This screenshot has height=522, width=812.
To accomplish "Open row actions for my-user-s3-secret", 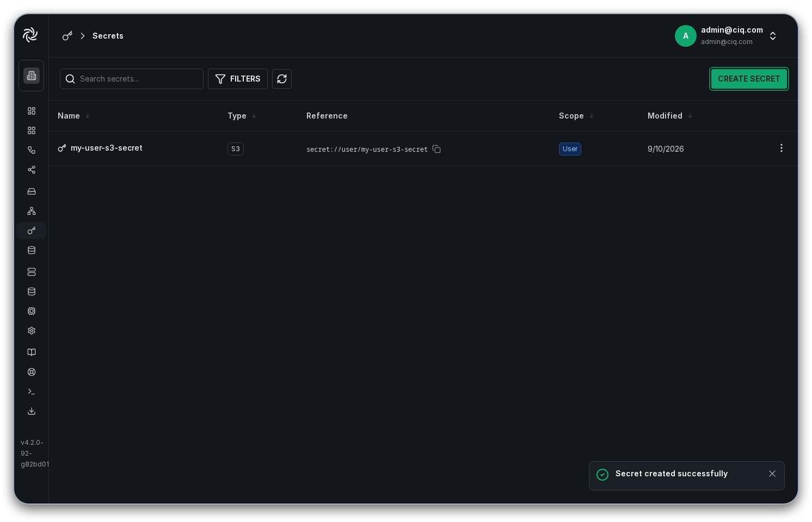I will point(782,148).
